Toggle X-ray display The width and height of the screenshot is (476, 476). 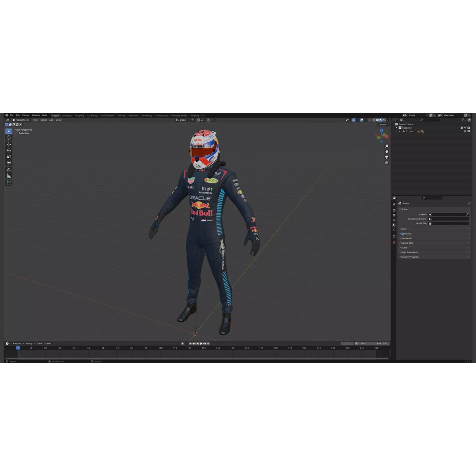pyautogui.click(x=369, y=120)
